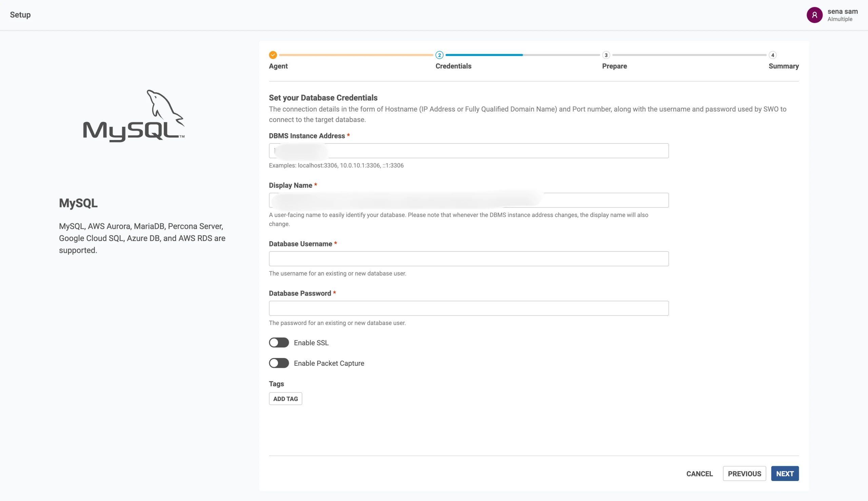
Task: Focus the Database Username field
Action: [x=469, y=259]
